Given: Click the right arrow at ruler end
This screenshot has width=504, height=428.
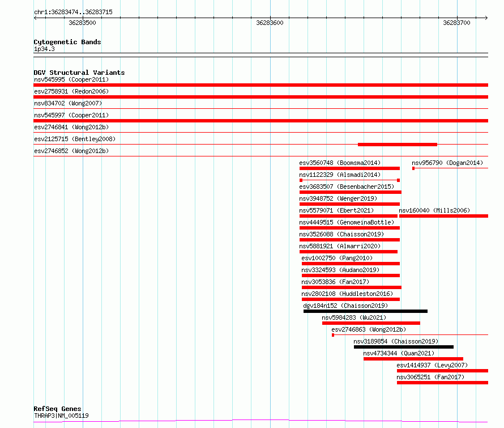Looking at the screenshot, I should point(486,18).
